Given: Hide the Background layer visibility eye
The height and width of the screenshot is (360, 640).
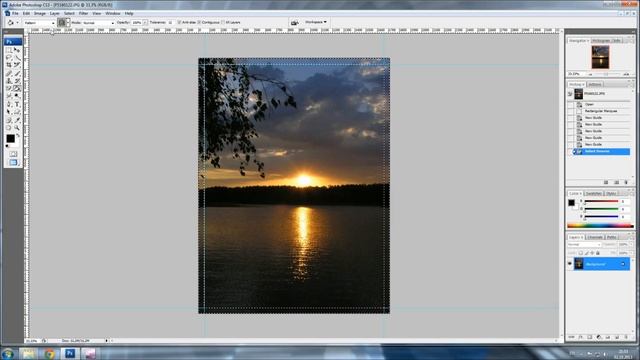Looking at the screenshot, I should click(x=570, y=264).
